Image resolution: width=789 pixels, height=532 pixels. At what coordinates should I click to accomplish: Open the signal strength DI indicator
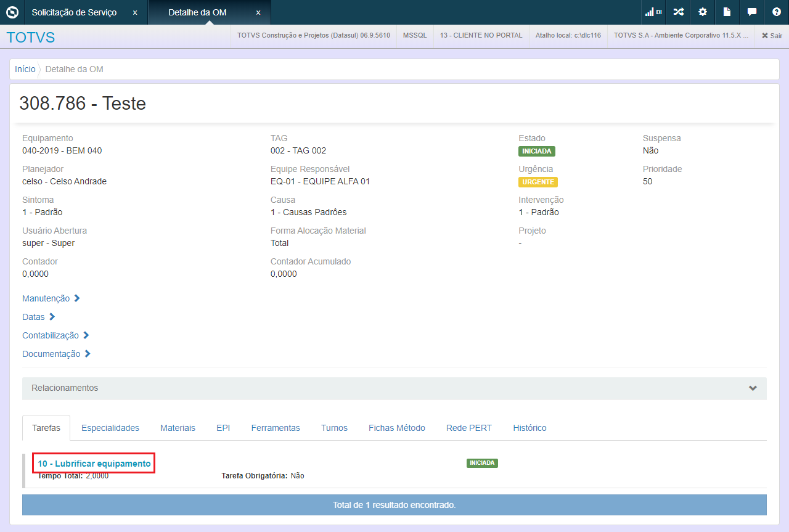click(653, 12)
